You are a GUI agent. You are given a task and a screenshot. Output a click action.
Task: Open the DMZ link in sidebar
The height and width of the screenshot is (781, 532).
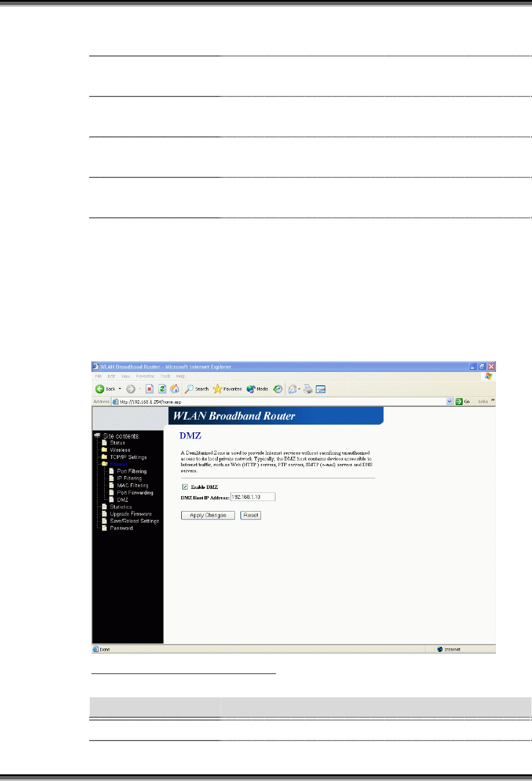(122, 499)
